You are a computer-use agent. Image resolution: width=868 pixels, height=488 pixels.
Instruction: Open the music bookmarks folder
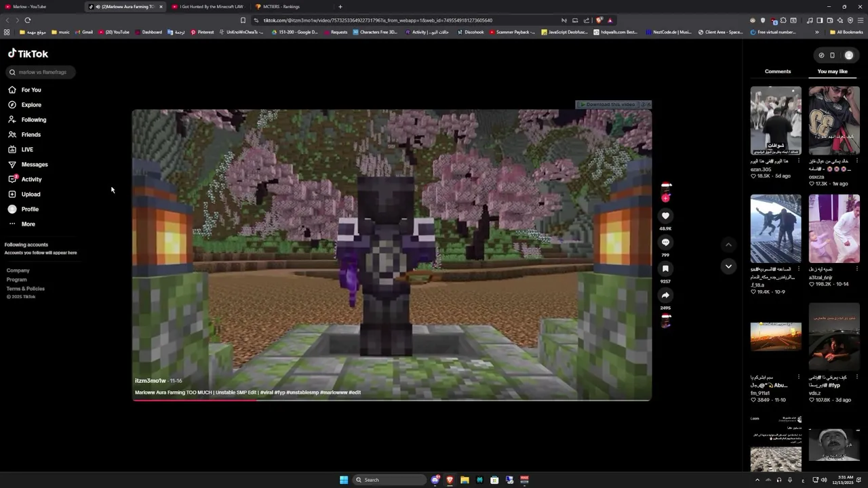[60, 32]
